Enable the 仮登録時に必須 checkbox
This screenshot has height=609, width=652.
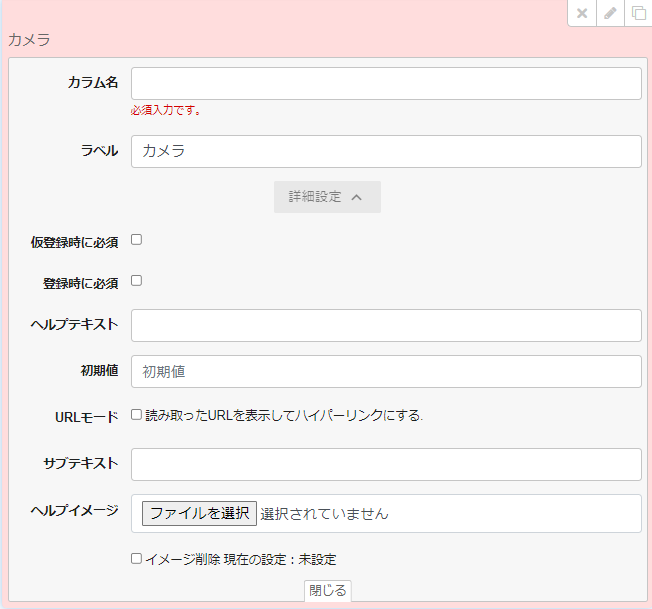coord(137,240)
